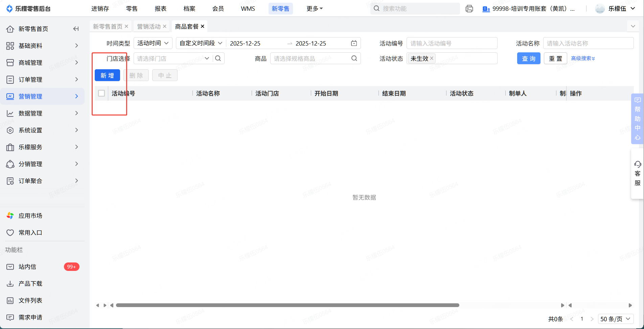Image resolution: width=644 pixels, height=329 pixels.
Task: Open the calendar date picker icon
Action: point(354,43)
